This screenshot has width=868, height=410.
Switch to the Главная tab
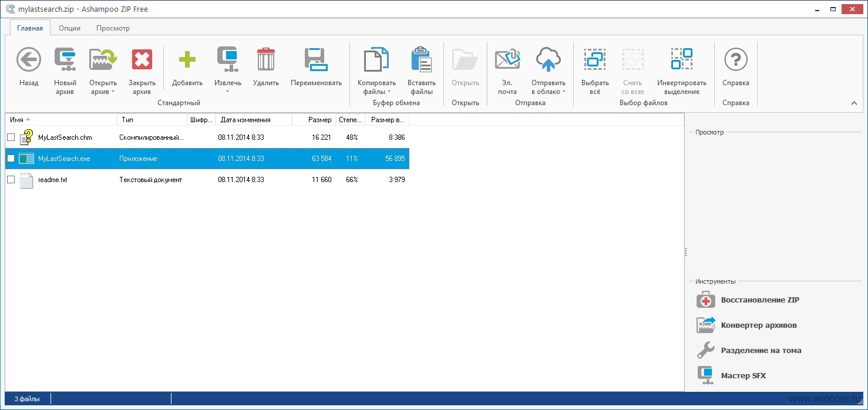(30, 28)
